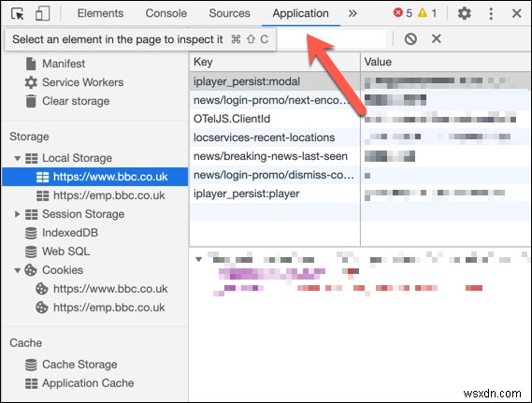Open DevTools settings gear
Screen dimensions: 532x403
(464, 14)
